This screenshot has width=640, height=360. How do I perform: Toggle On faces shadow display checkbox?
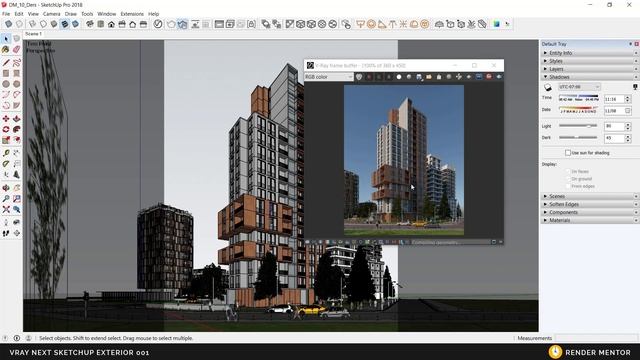[568, 171]
